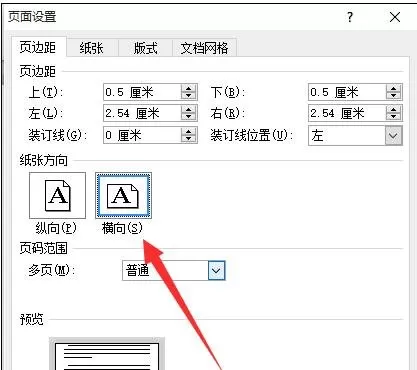Click the 右(R) margin input field
This screenshot has height=370, width=417.
[347, 113]
